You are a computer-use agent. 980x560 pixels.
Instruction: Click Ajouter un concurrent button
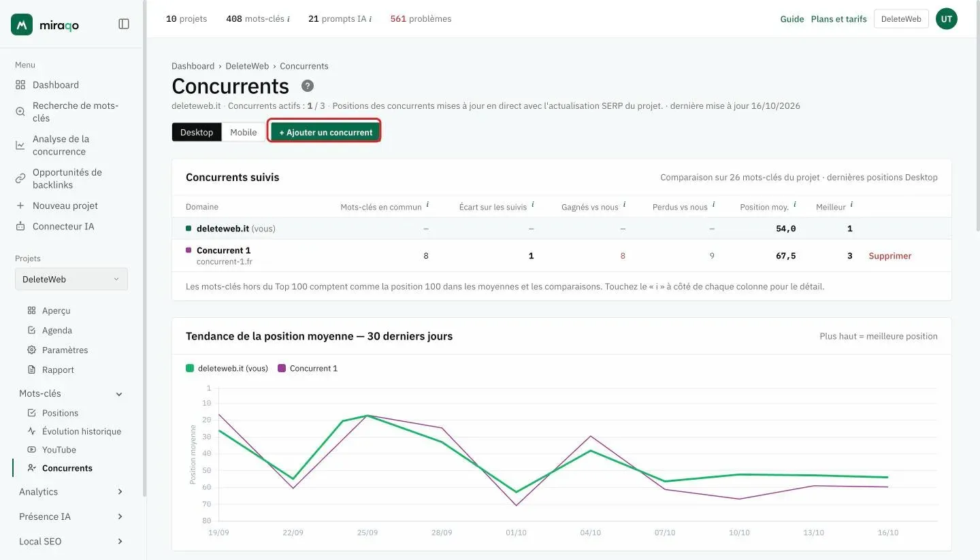point(325,132)
